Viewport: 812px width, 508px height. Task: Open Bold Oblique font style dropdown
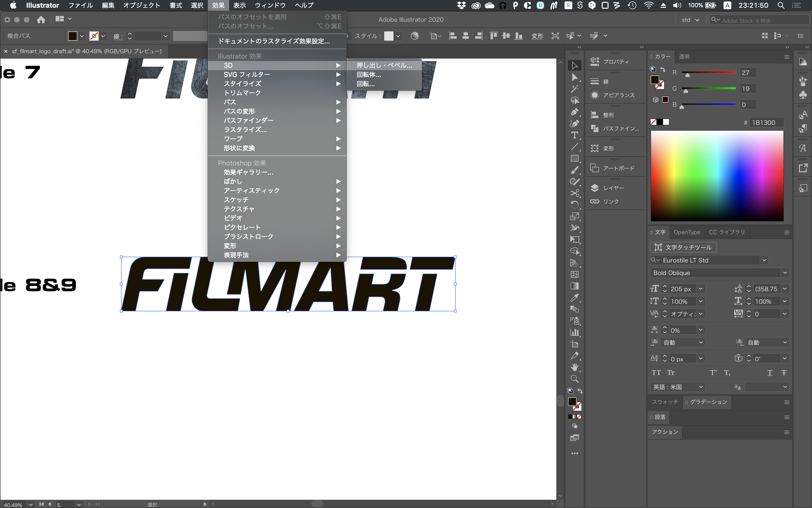tap(785, 273)
